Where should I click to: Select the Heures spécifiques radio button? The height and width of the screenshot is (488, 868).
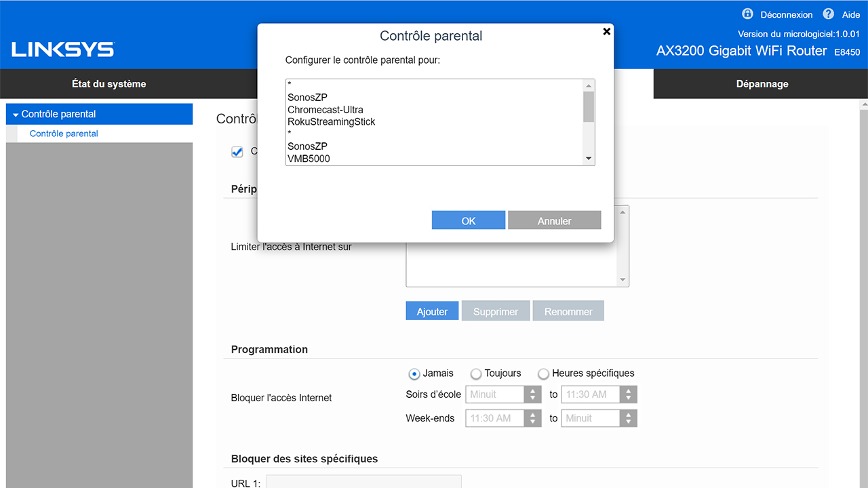click(543, 374)
